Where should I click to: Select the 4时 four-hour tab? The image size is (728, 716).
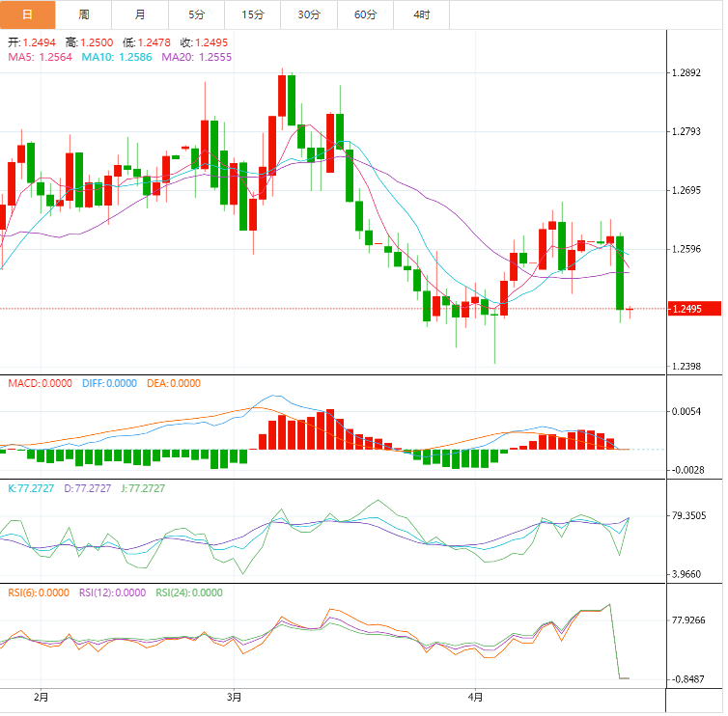click(x=422, y=14)
